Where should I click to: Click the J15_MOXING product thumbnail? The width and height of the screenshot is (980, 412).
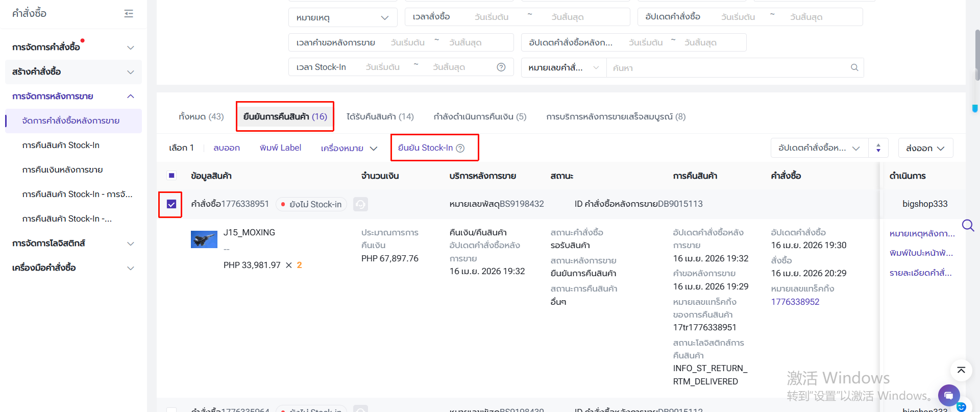click(204, 239)
